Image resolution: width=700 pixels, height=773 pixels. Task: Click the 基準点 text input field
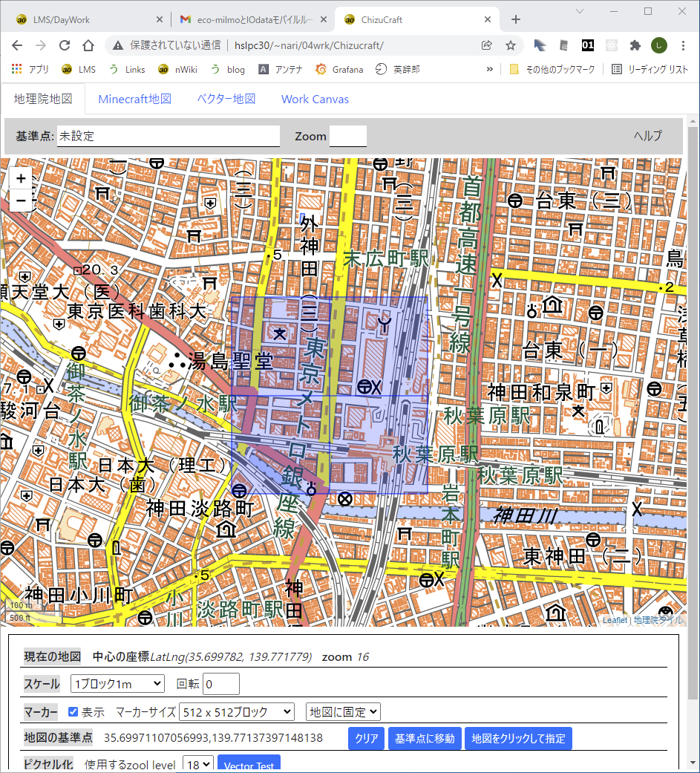point(169,137)
